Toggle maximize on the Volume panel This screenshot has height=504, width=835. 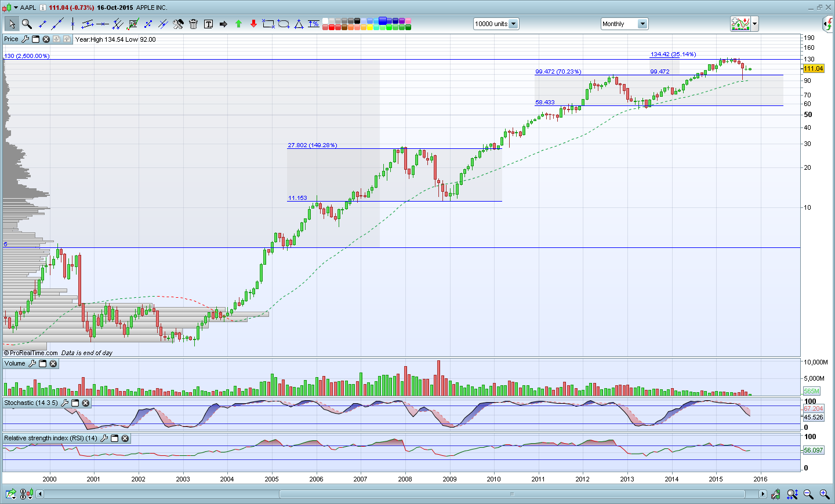(42, 364)
